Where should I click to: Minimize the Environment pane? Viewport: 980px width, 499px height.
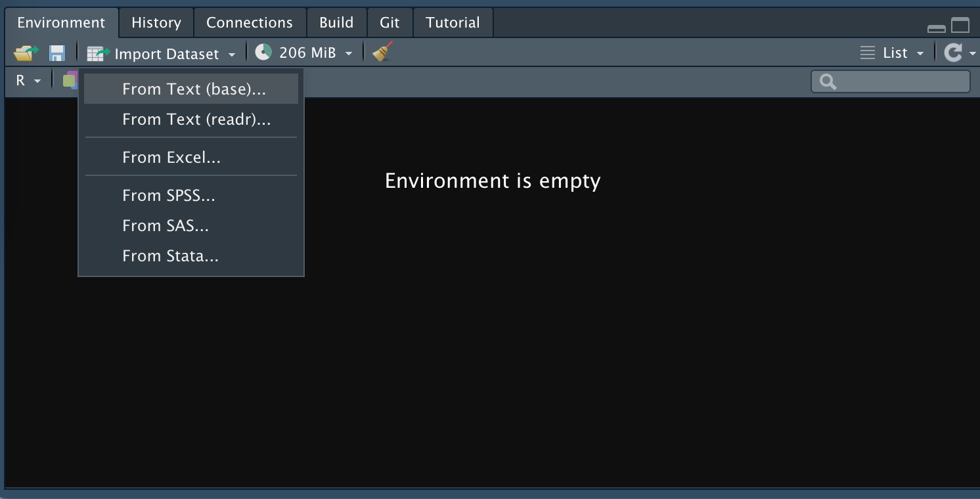pyautogui.click(x=936, y=28)
